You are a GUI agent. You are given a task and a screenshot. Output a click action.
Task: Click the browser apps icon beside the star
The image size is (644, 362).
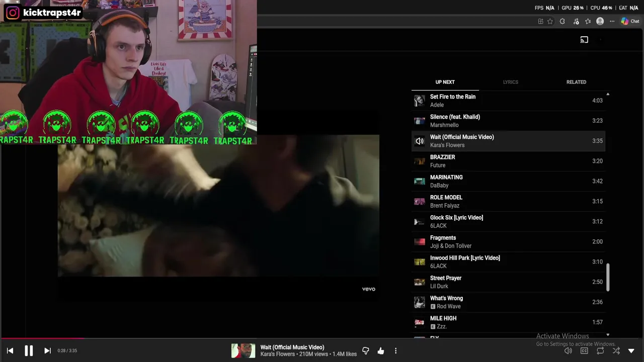pyautogui.click(x=540, y=21)
